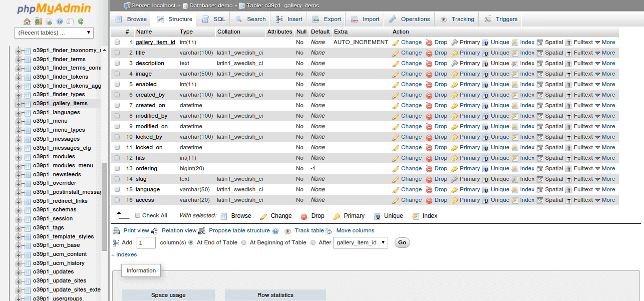
Task: Select the After radio button
Action: point(313,242)
